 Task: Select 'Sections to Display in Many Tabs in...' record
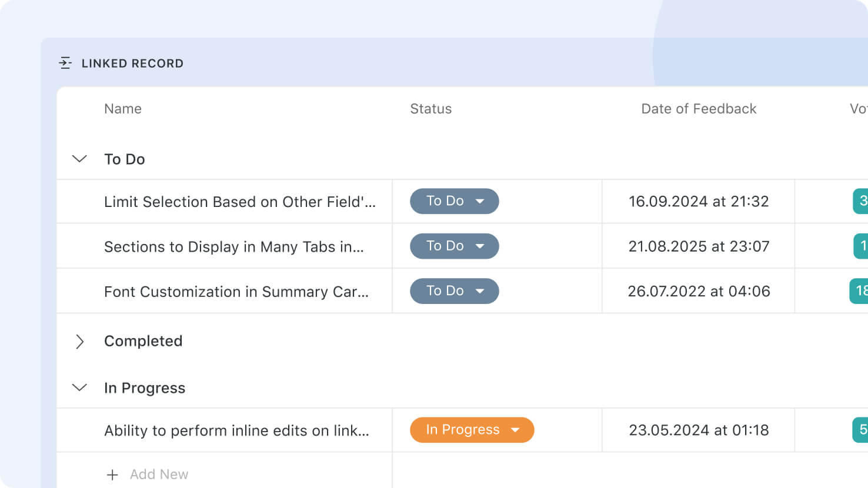tap(234, 247)
